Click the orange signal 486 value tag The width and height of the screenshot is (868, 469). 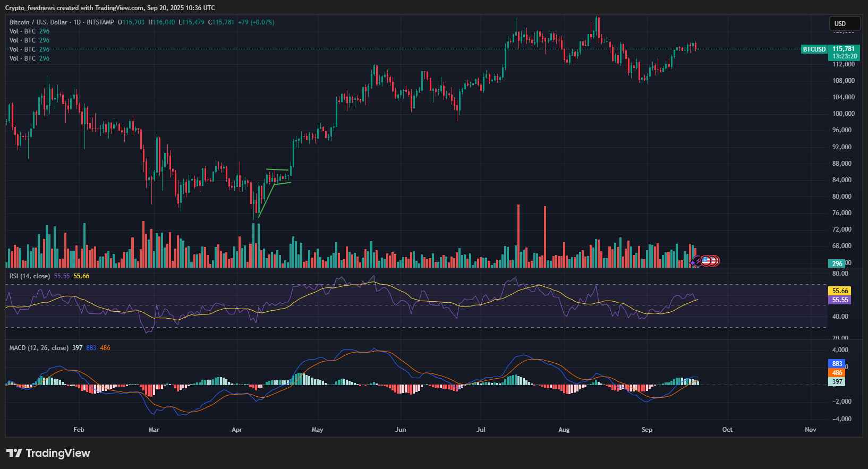(x=837, y=373)
